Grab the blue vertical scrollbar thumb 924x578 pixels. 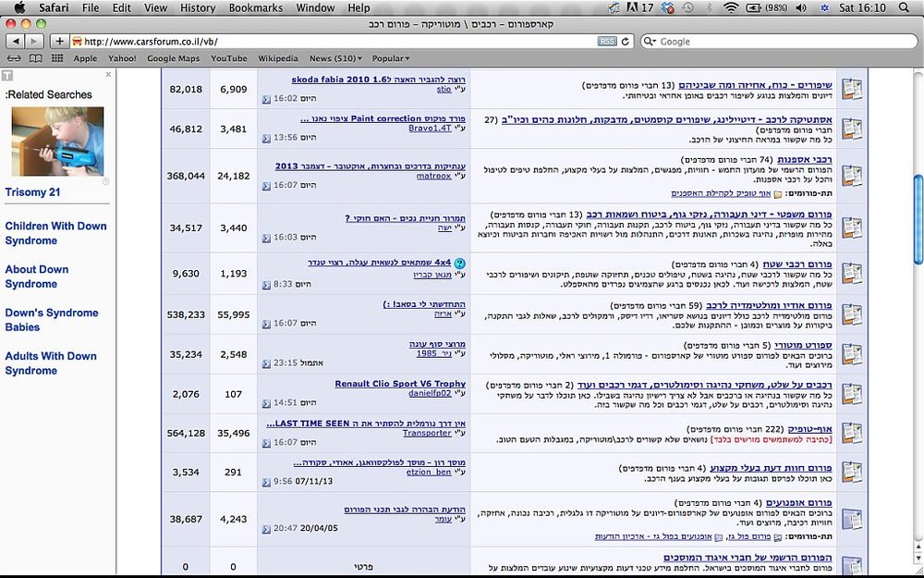918,219
